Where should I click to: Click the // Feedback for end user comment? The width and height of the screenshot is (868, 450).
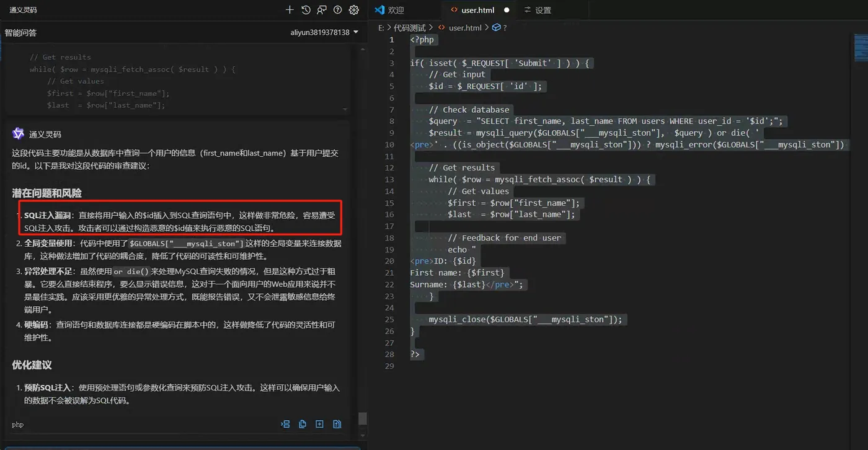pos(504,238)
